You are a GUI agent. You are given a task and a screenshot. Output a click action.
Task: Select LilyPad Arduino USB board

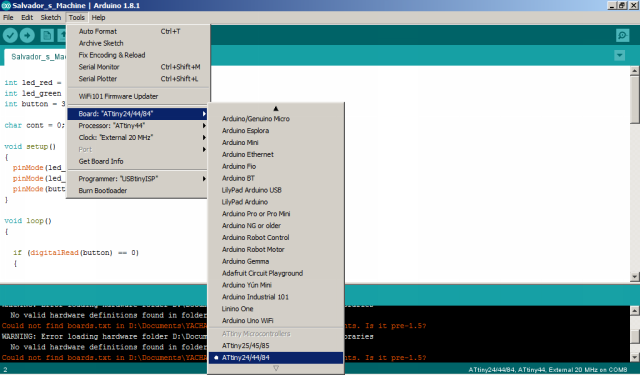(276, 190)
